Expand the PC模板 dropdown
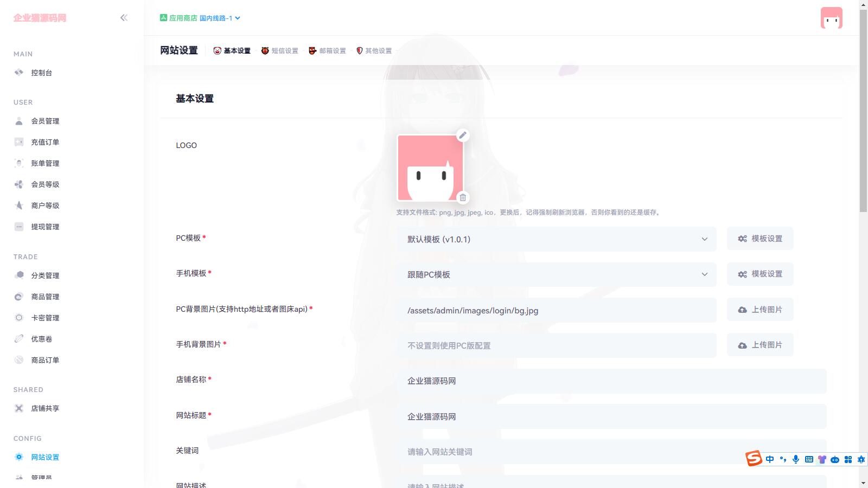Screen dimensions: 868x488 click(x=556, y=239)
